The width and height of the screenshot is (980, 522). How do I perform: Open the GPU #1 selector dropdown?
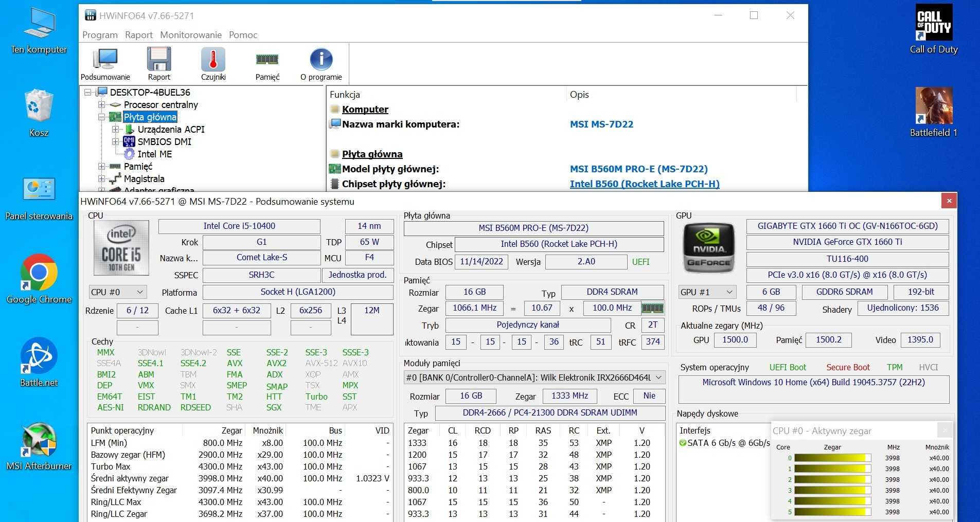tap(707, 292)
